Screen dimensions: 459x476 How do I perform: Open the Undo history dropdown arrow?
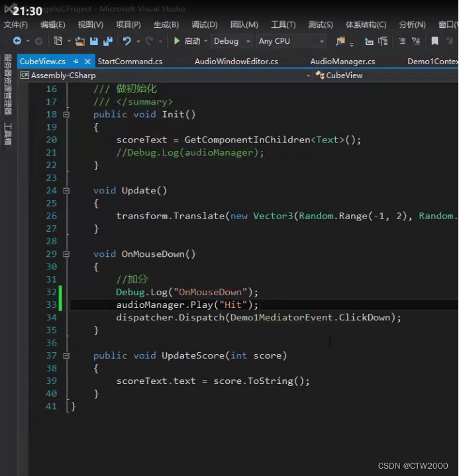pyautogui.click(x=138, y=41)
